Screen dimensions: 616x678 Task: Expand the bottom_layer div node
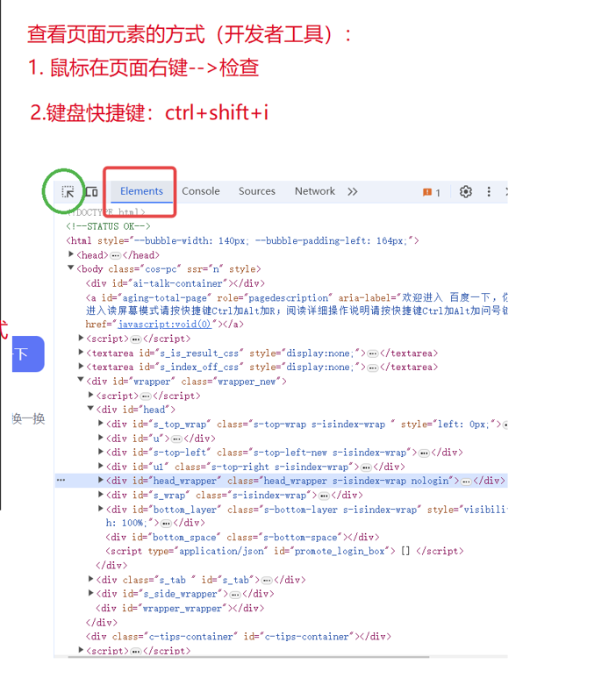point(101,509)
